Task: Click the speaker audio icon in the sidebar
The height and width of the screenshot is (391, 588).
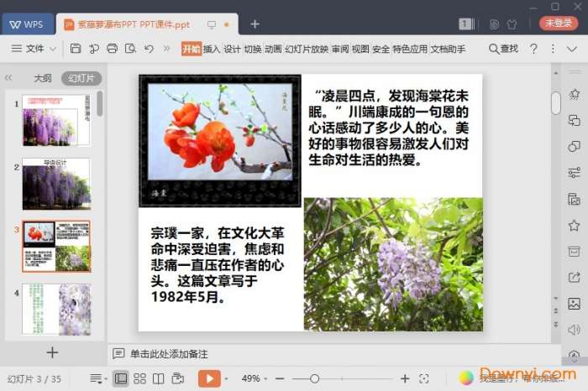Action: pos(574,330)
